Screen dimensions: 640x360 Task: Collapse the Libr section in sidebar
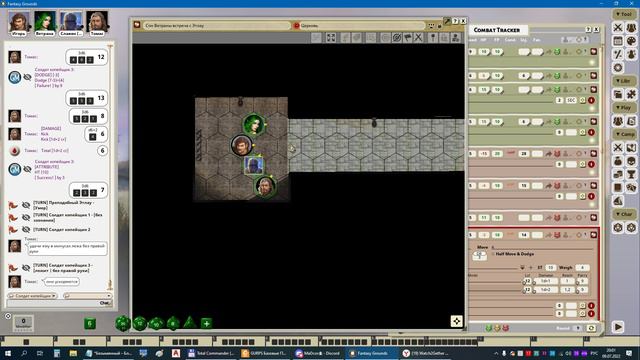point(624,81)
